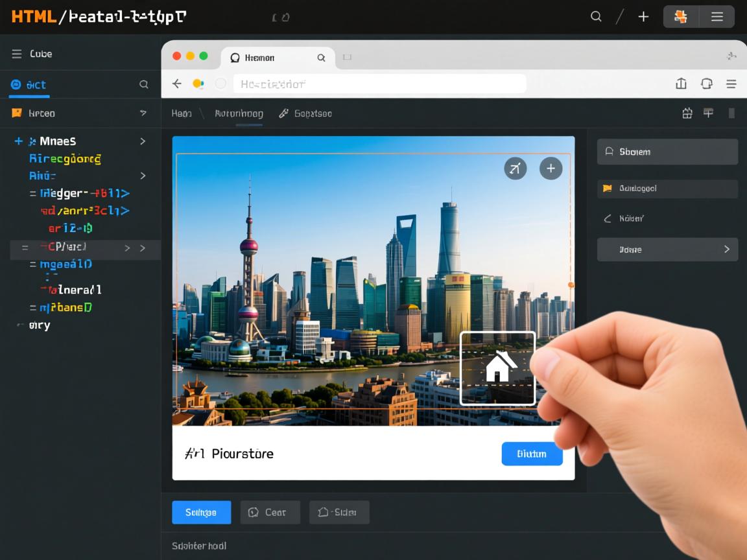Click the home icon on the skyline image

pyautogui.click(x=498, y=367)
